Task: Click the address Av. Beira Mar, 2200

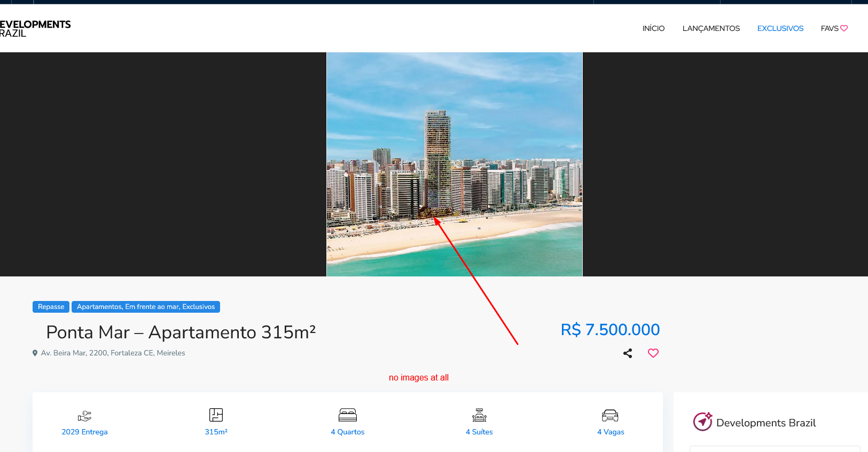Action: pos(113,353)
